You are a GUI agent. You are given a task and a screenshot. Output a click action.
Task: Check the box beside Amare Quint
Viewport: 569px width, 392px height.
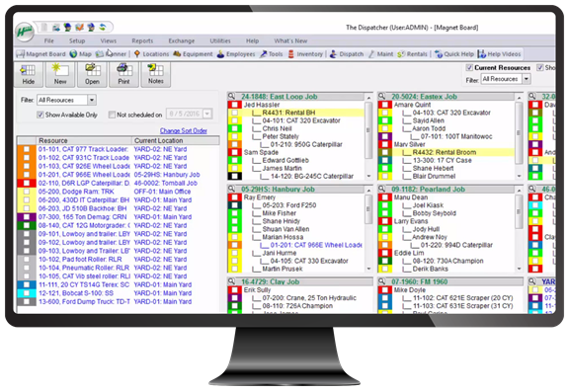[384, 105]
